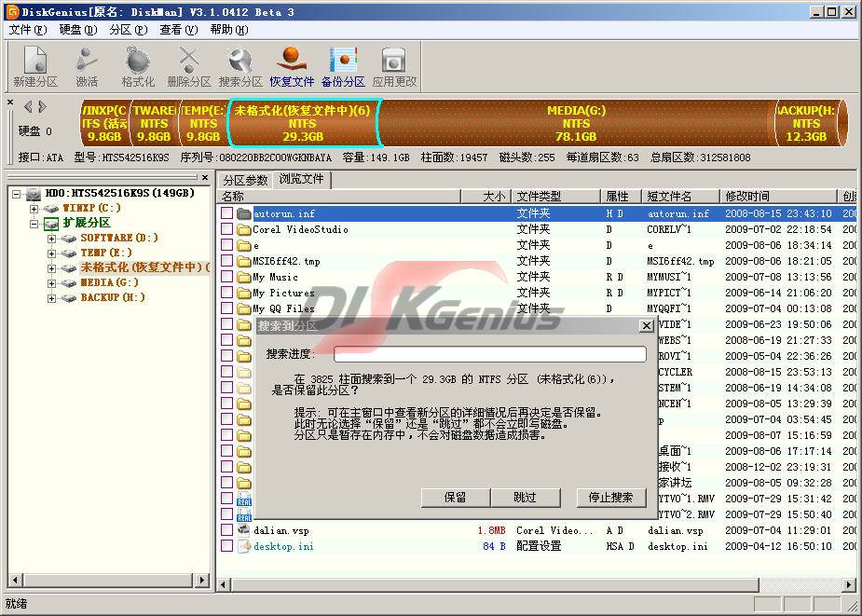862x616 pixels.
Task: Click the My Music folder icon
Action: [244, 277]
